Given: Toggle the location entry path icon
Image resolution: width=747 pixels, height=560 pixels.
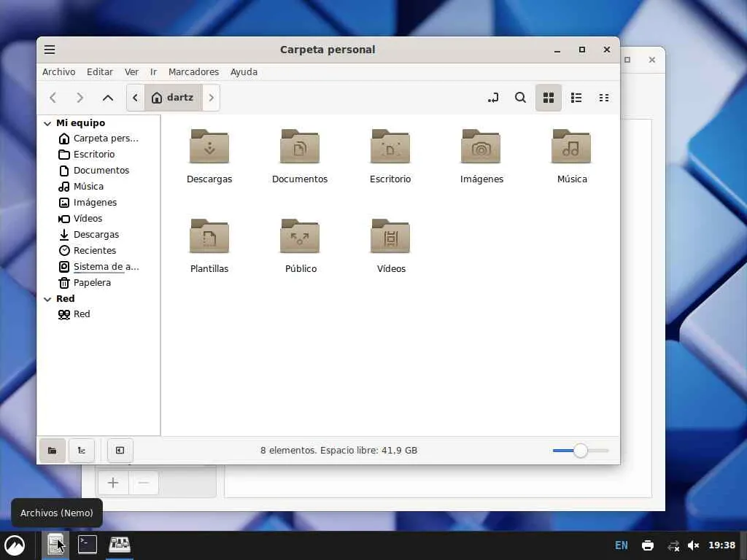Looking at the screenshot, I should point(493,98).
